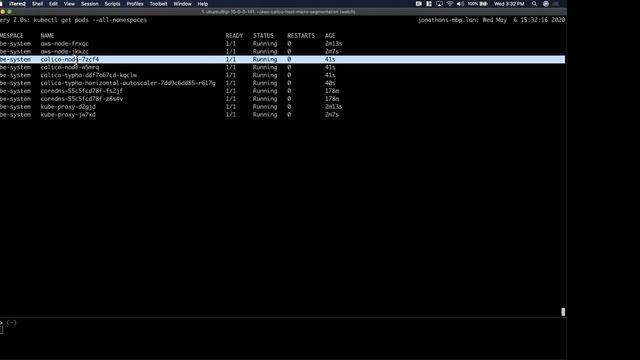Open the Edit menu
This screenshot has width=640, height=360.
(53, 4)
